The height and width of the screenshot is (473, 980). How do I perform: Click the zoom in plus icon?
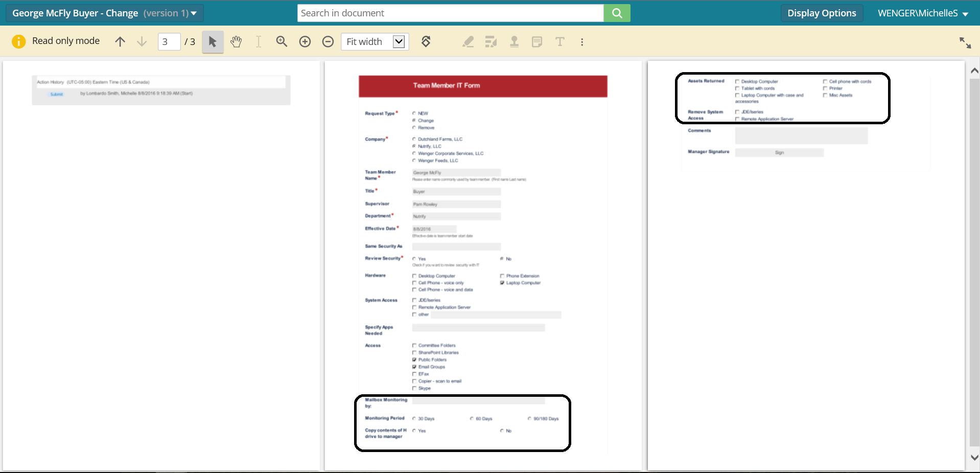(x=305, y=42)
